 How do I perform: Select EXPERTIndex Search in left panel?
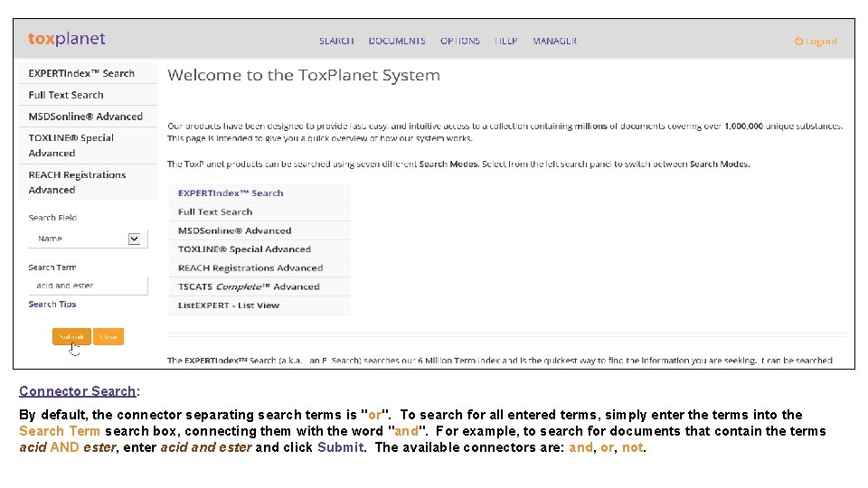click(88, 73)
